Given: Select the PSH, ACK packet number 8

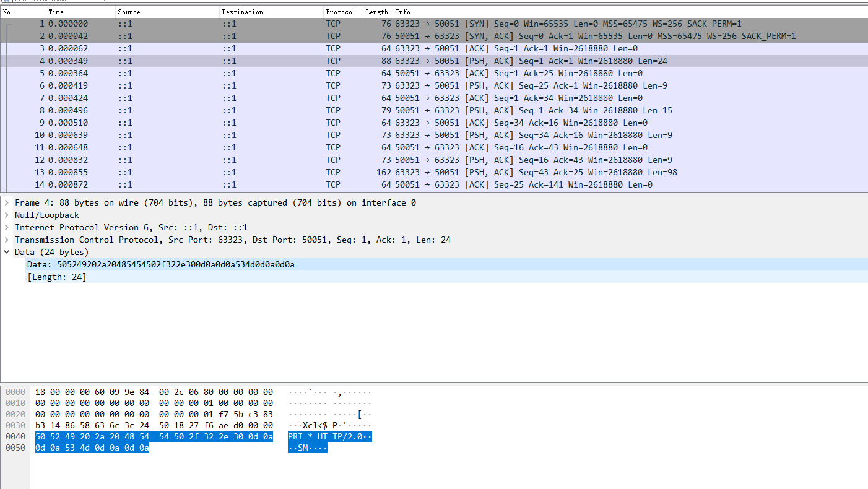Looking at the screenshot, I should pyautogui.click(x=248, y=110).
